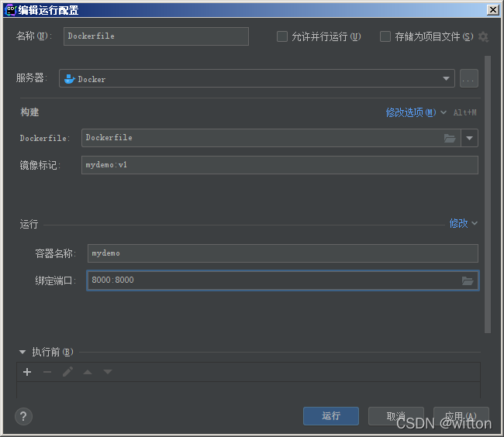
Task: Click the app icon in the title bar
Action: 10,10
